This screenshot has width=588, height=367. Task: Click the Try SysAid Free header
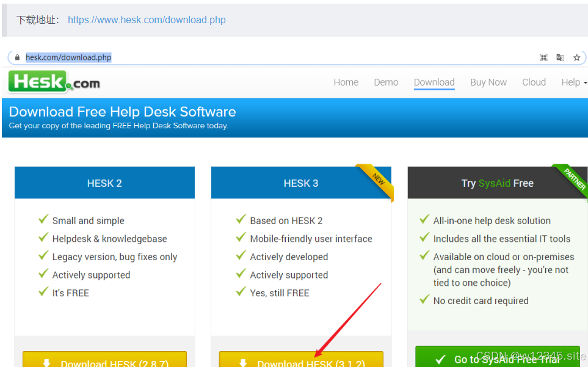tap(497, 183)
